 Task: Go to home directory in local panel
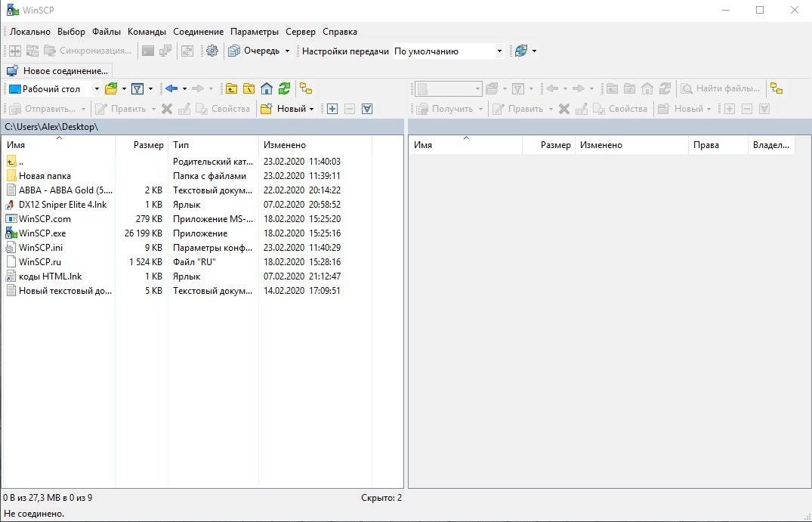coord(267,88)
